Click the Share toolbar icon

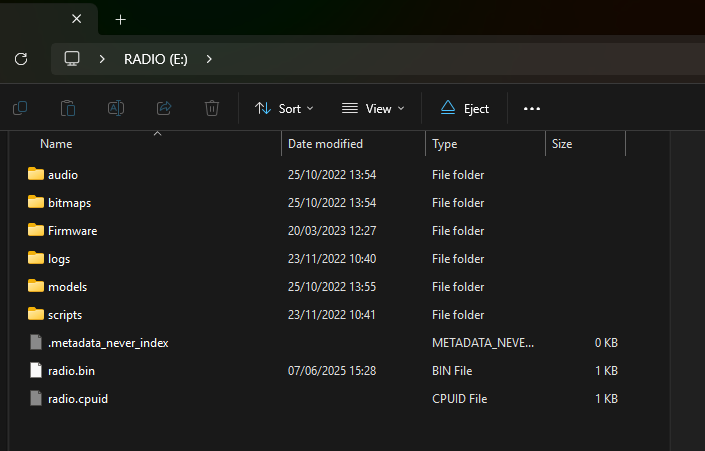coord(164,108)
